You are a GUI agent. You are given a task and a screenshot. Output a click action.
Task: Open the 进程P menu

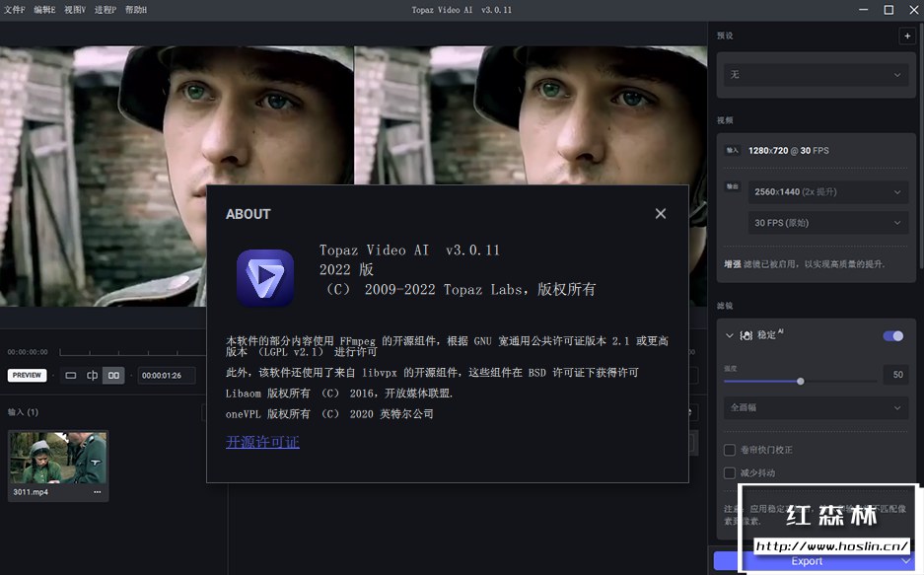(106, 10)
